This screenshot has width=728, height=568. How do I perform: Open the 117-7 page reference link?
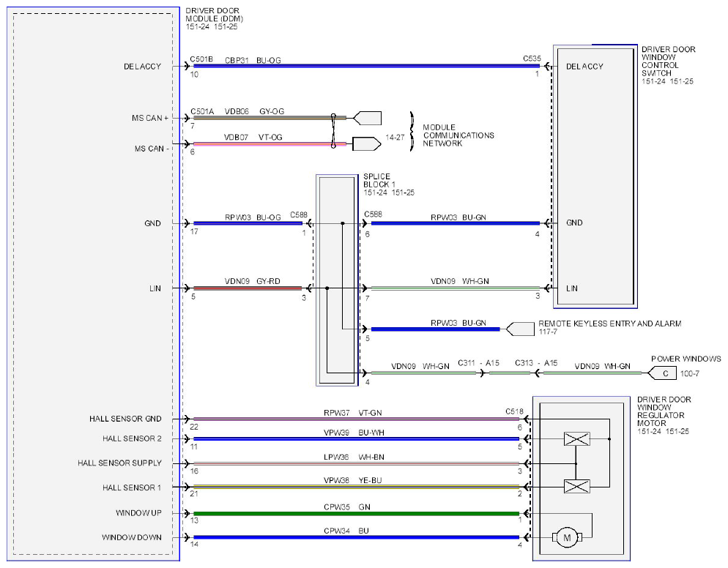click(x=548, y=332)
